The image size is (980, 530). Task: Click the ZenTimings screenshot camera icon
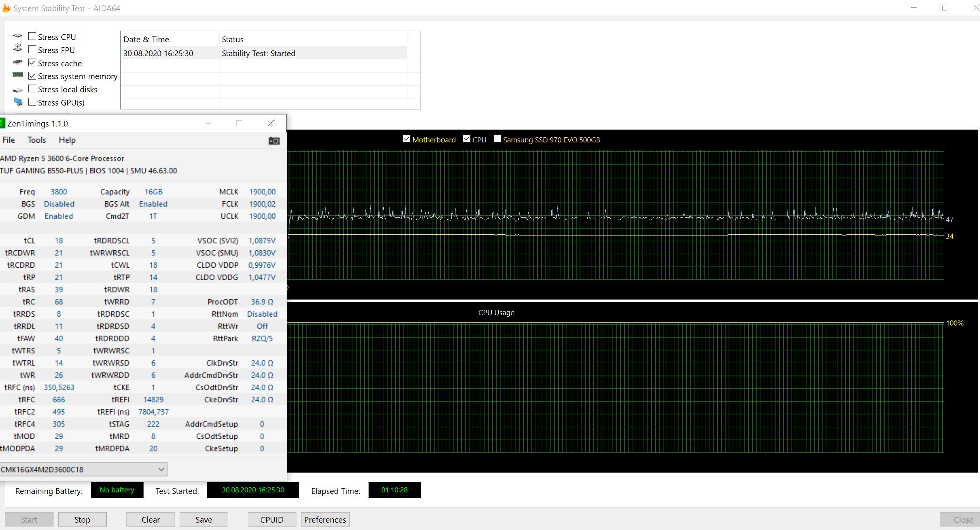[x=274, y=140]
